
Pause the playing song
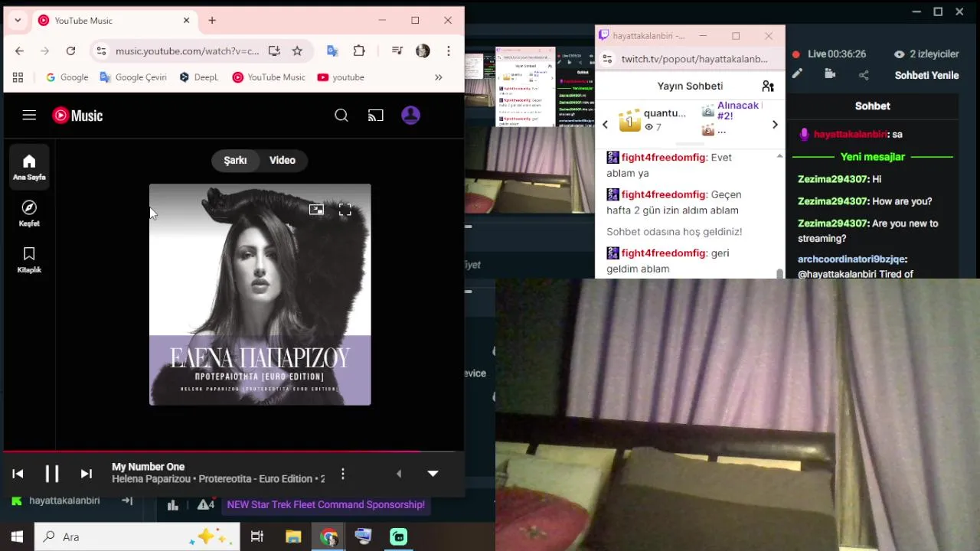52,474
